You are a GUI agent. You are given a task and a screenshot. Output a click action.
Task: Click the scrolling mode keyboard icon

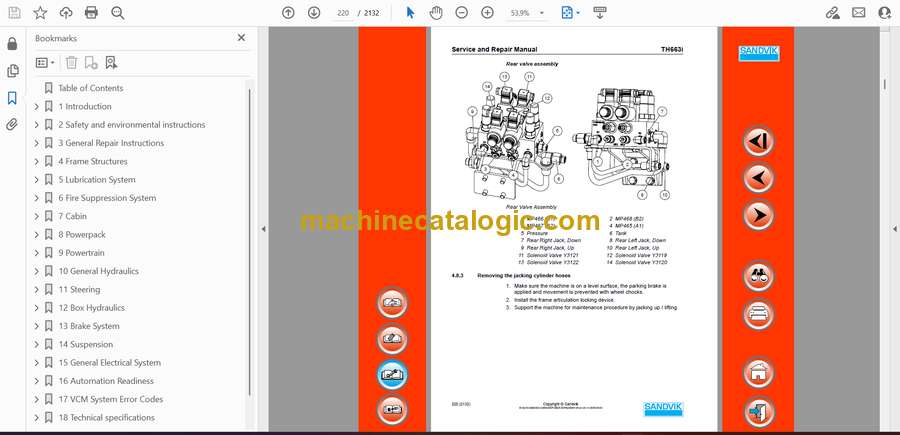[x=600, y=13]
